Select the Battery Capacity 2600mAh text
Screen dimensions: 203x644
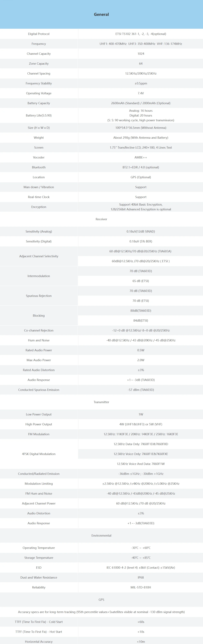click(x=141, y=103)
